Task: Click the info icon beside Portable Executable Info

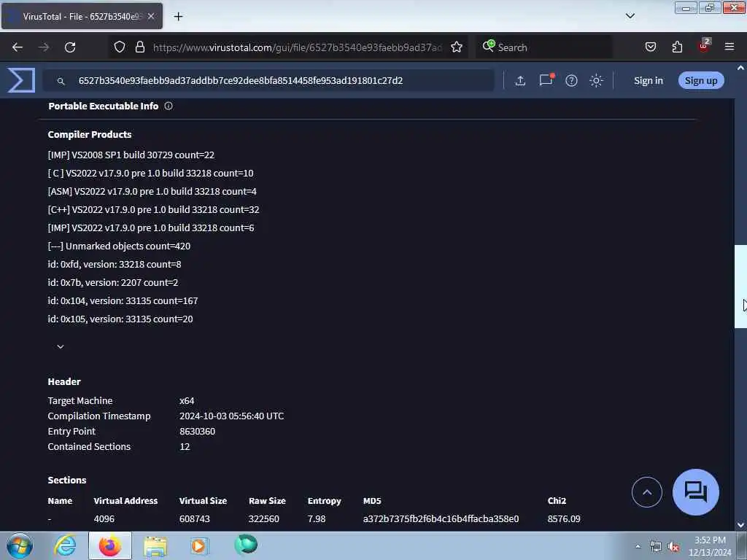Action: tap(169, 106)
